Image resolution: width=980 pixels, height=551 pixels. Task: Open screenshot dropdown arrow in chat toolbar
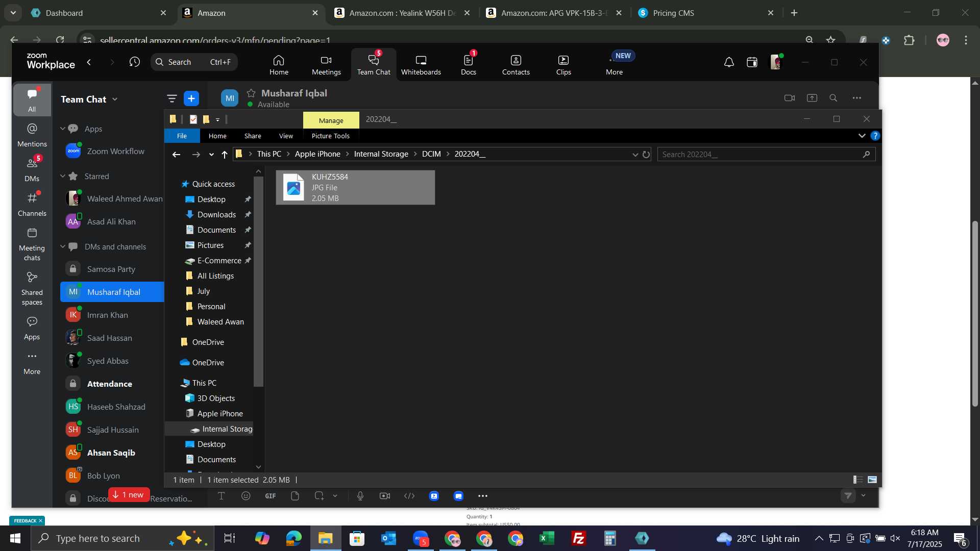pyautogui.click(x=335, y=496)
